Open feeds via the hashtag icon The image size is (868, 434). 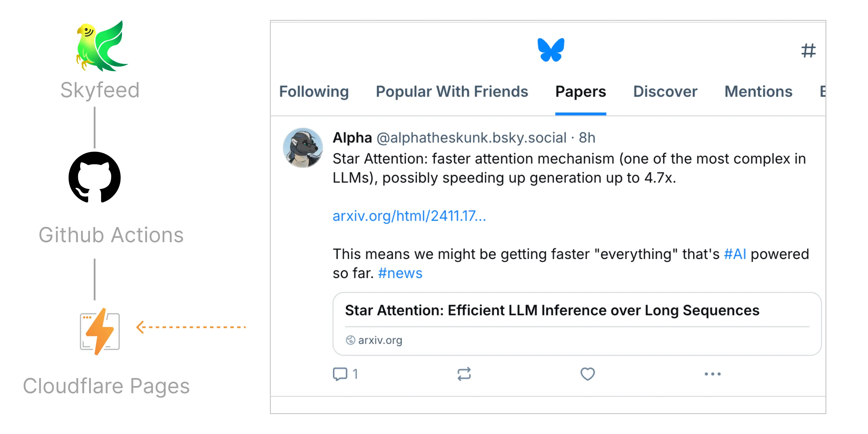808,51
